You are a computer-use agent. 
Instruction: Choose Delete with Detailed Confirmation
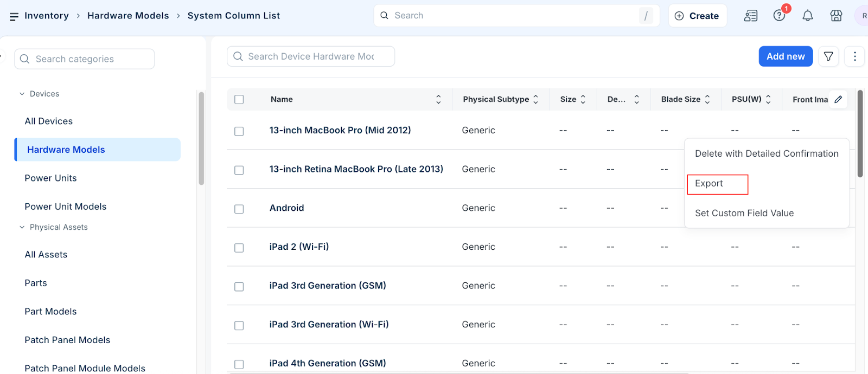click(x=767, y=154)
